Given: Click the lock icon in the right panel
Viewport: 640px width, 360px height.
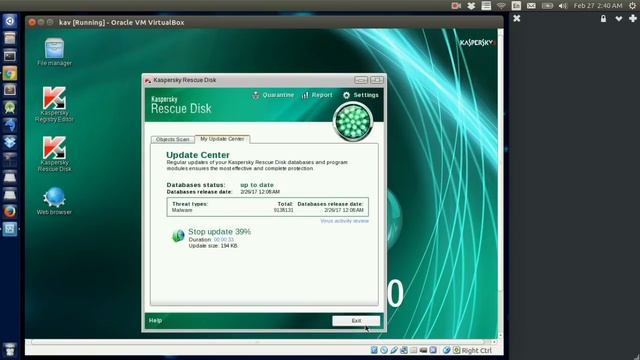Looking at the screenshot, I should tap(603, 18).
